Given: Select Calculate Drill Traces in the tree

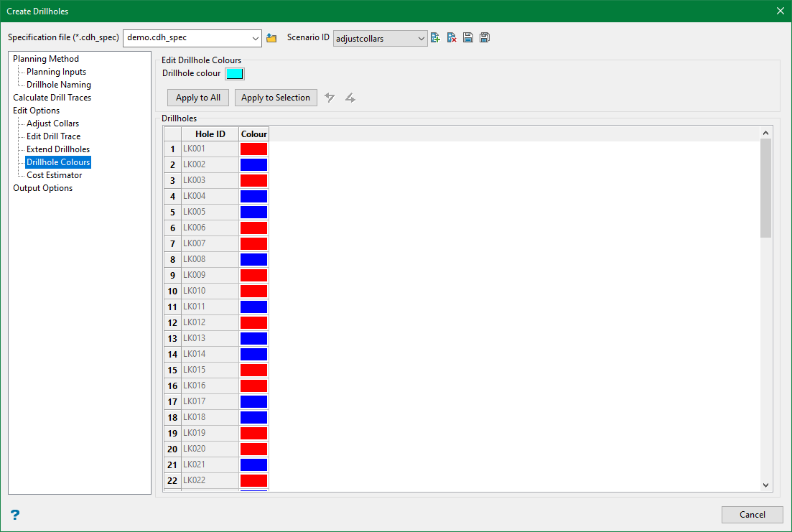Looking at the screenshot, I should pos(52,98).
